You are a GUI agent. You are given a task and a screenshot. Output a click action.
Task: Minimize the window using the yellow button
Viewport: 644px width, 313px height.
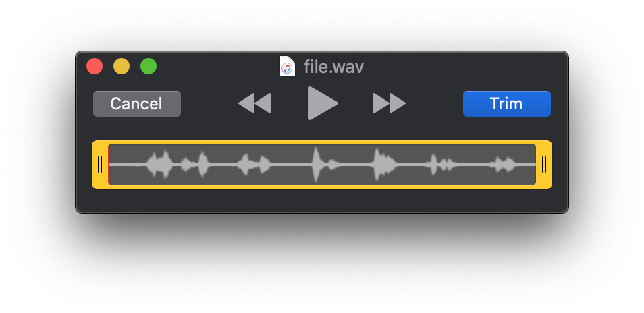click(x=122, y=66)
